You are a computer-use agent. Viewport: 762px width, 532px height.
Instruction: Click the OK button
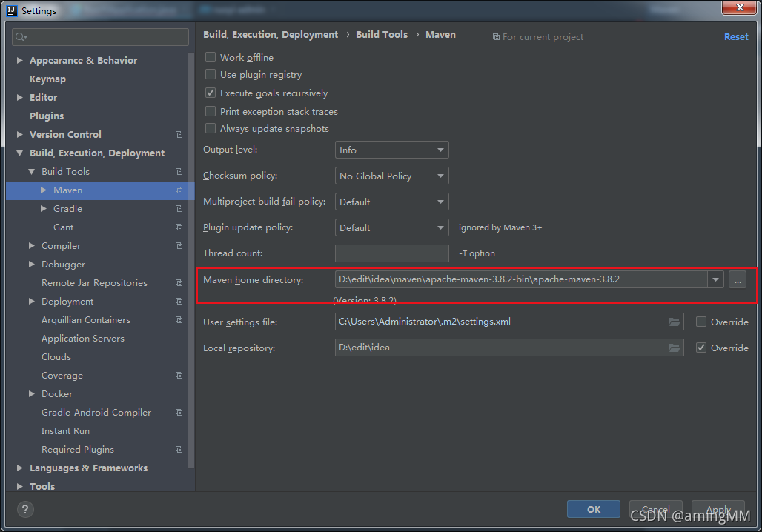point(594,509)
